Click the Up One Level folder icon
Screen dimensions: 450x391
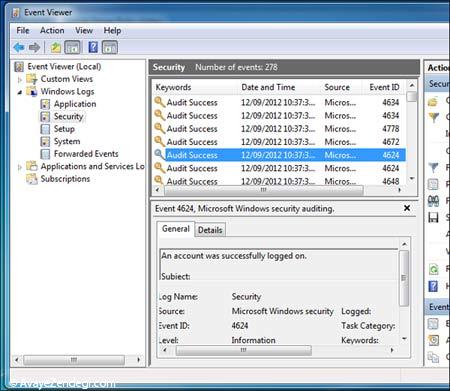[x=56, y=48]
